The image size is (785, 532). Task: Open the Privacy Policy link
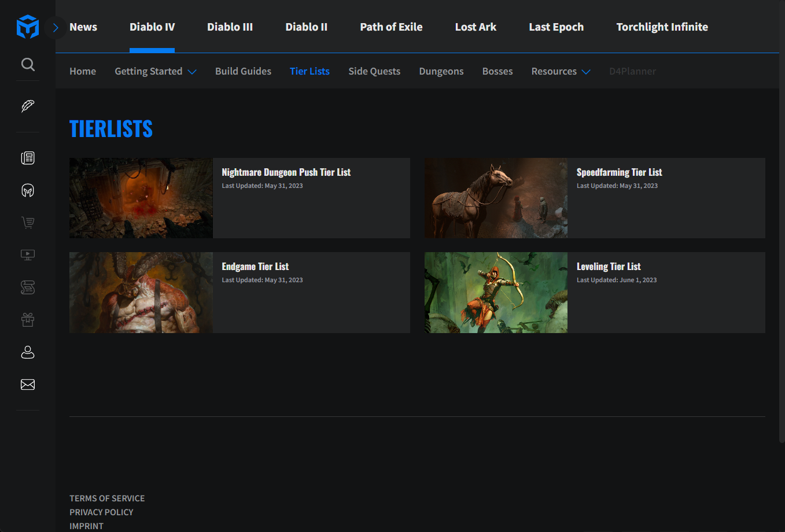[101, 512]
